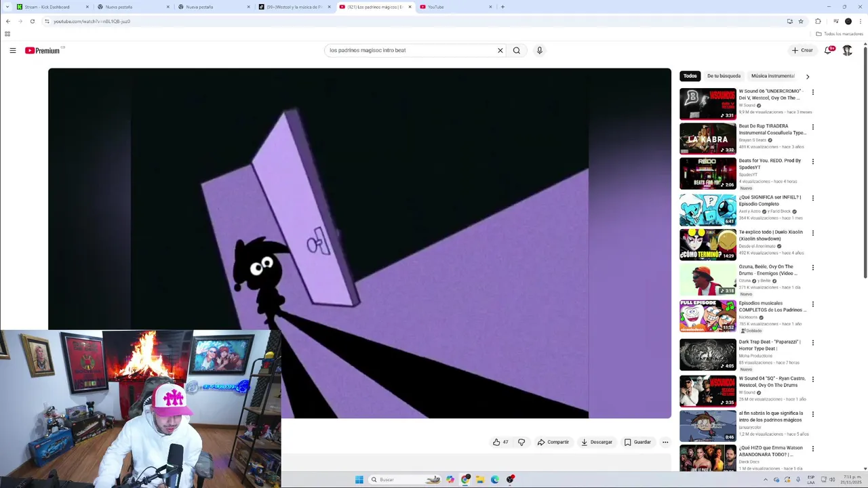Open options for Episodios musicales COMPLETOS video
This screenshot has width=868, height=488.
812,304
